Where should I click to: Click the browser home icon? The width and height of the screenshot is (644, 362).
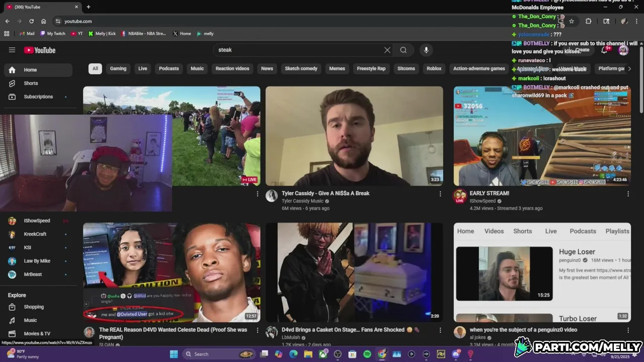click(44, 21)
